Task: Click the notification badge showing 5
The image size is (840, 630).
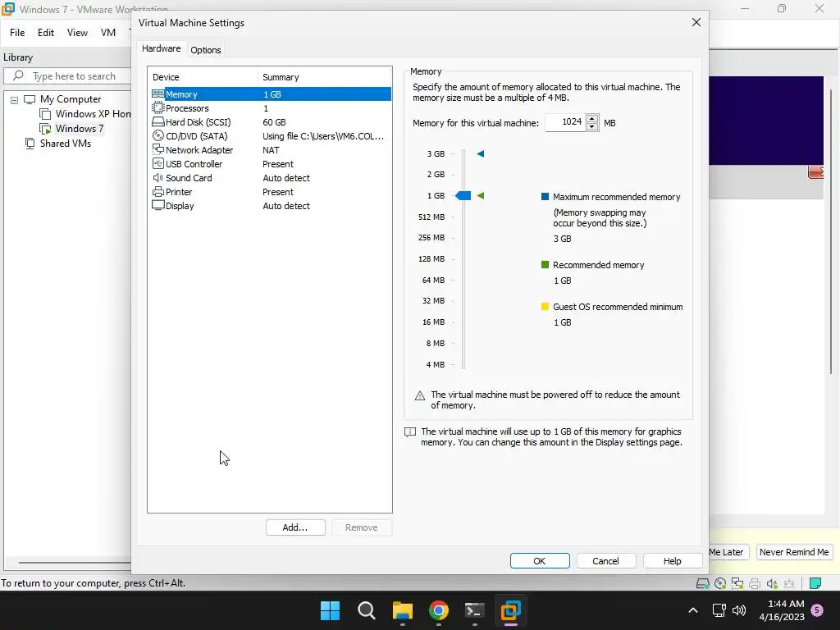Action: (817, 610)
